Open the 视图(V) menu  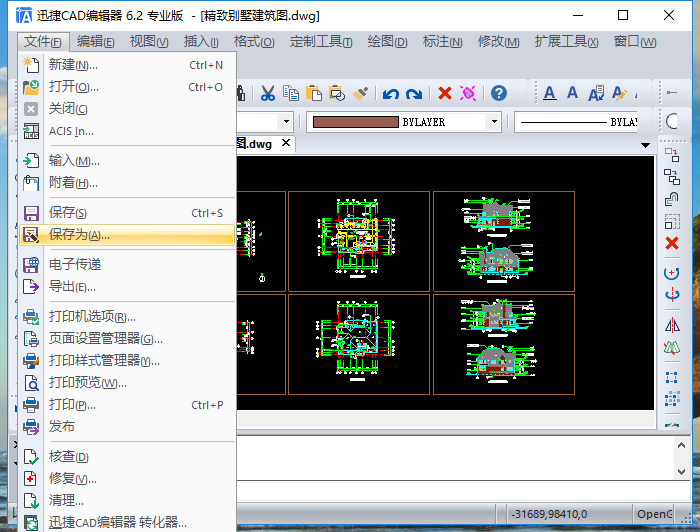149,42
